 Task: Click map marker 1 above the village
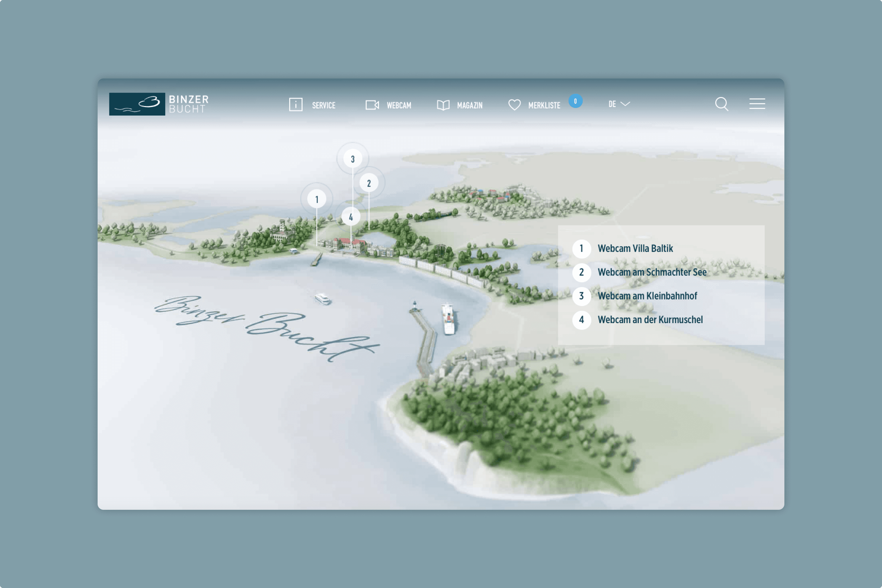click(317, 199)
